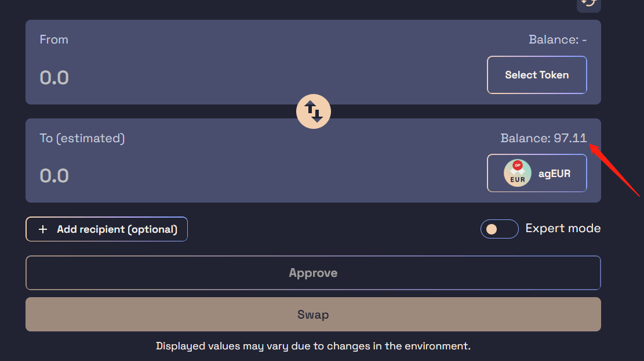
Task: Click the red arrow pointing at the balance
Action: coord(614,169)
